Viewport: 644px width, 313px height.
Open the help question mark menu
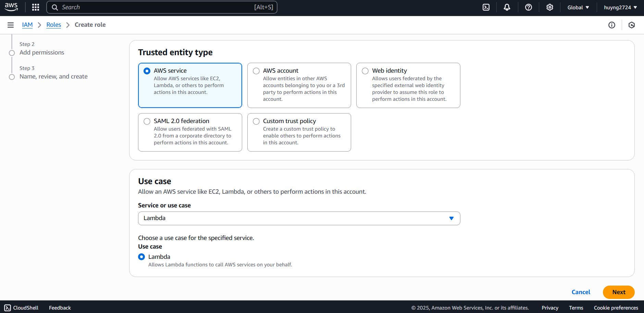point(529,7)
